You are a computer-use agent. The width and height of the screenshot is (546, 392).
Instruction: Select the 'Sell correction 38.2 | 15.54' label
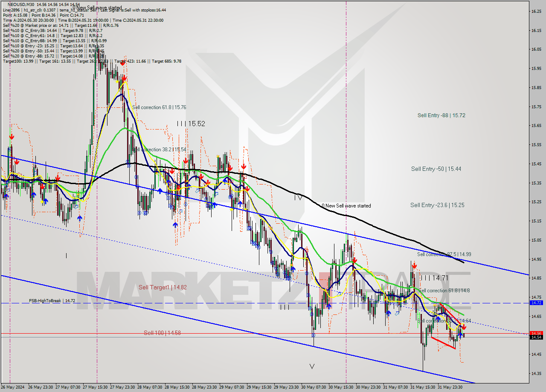(x=159, y=150)
